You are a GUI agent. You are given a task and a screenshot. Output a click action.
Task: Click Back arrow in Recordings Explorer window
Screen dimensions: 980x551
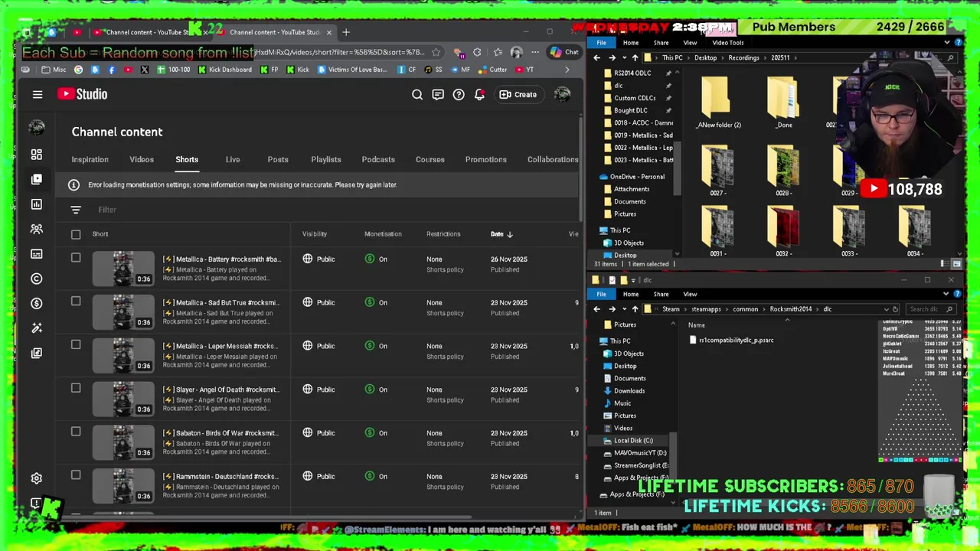click(597, 57)
